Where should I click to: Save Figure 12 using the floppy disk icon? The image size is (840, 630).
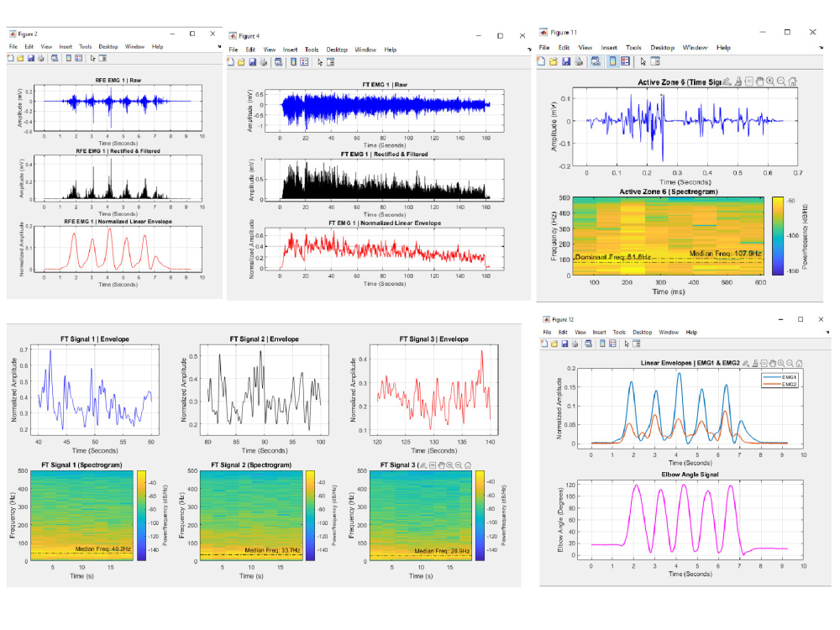[564, 344]
